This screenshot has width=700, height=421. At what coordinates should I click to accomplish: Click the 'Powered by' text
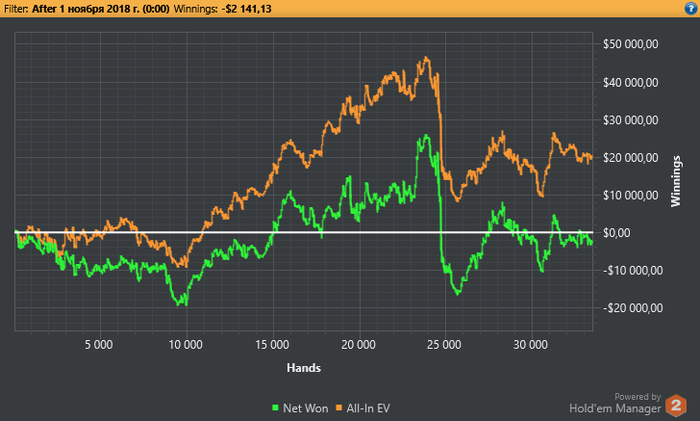point(638,396)
